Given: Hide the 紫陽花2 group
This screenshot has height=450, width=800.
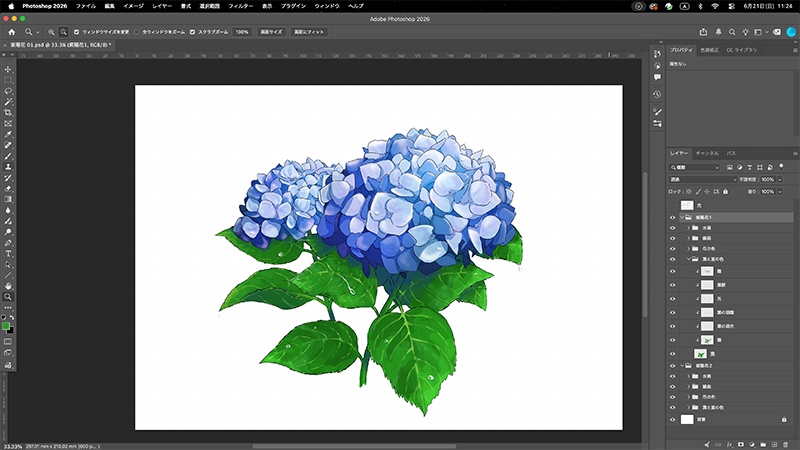Looking at the screenshot, I should coord(672,366).
